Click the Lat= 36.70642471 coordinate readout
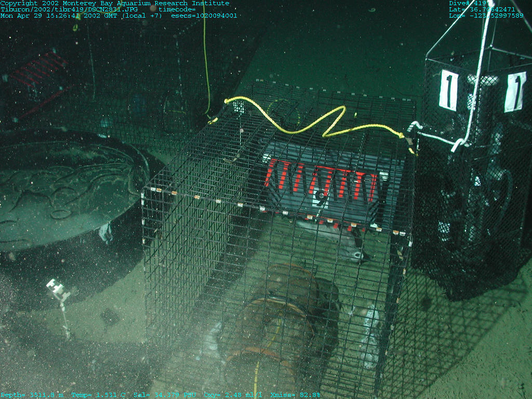Screen dimensions: 532x399 click(482, 9)
